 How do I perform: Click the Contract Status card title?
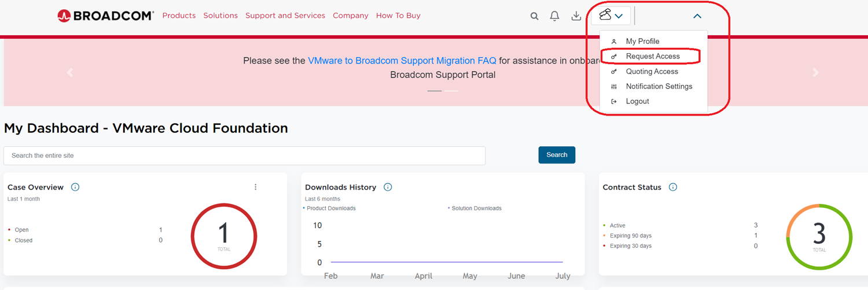632,187
